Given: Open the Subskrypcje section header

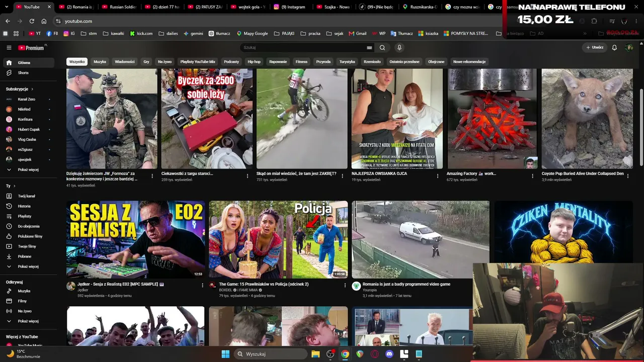Looking at the screenshot, I should click(x=20, y=89).
